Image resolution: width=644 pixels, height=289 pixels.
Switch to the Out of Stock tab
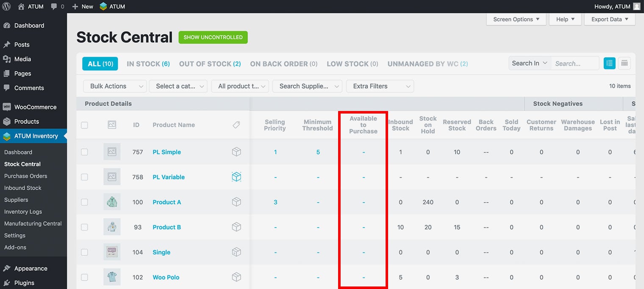[210, 64]
